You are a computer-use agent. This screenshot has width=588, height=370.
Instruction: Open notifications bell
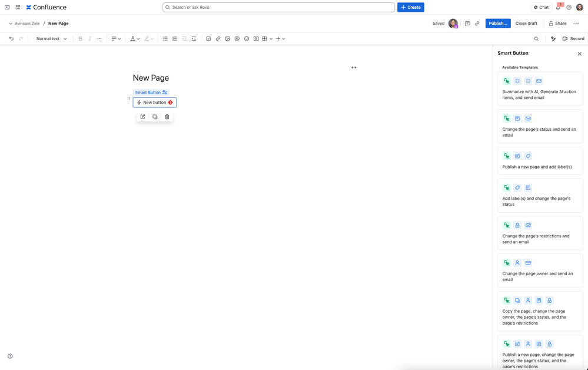tap(559, 7)
